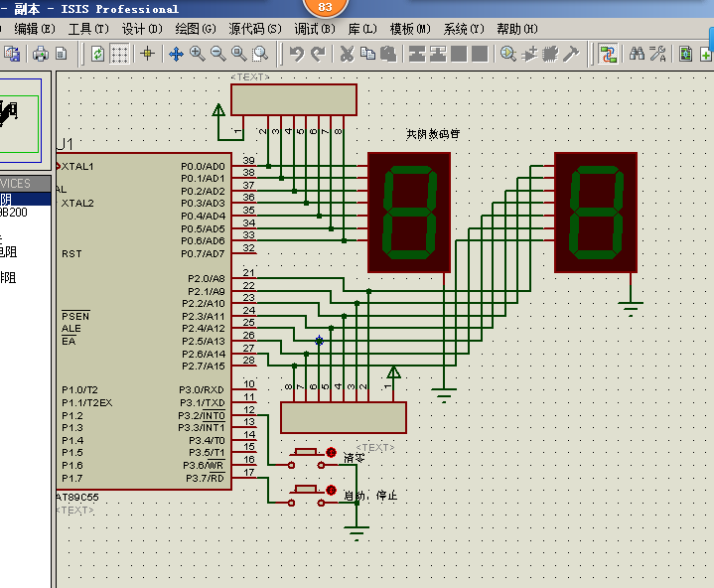
Task: Click the Import/Export section icon
Action: 12,54
